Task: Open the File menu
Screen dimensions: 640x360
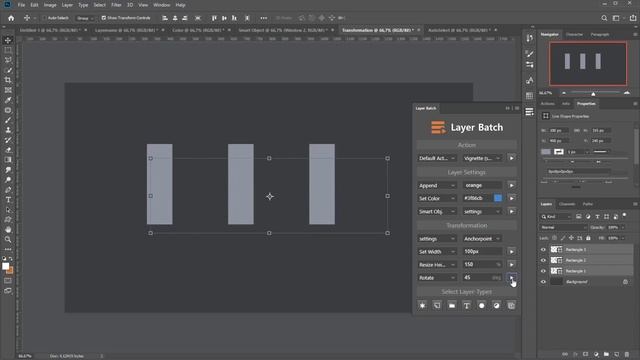Action: coord(21,5)
